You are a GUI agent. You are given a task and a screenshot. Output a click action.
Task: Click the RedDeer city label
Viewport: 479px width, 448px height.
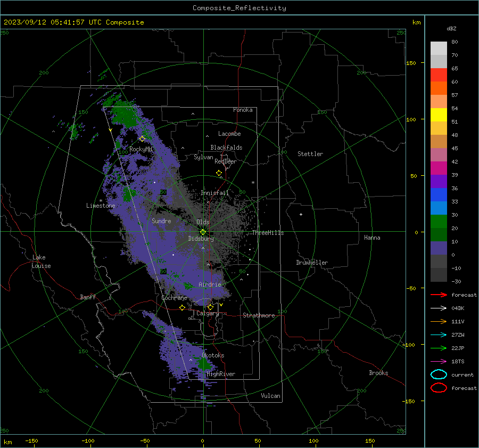[x=226, y=161]
